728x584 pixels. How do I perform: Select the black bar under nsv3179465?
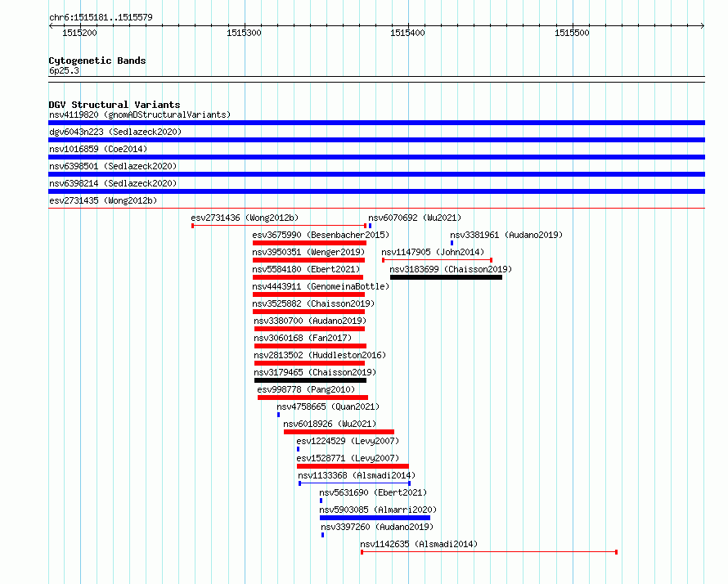(311, 380)
